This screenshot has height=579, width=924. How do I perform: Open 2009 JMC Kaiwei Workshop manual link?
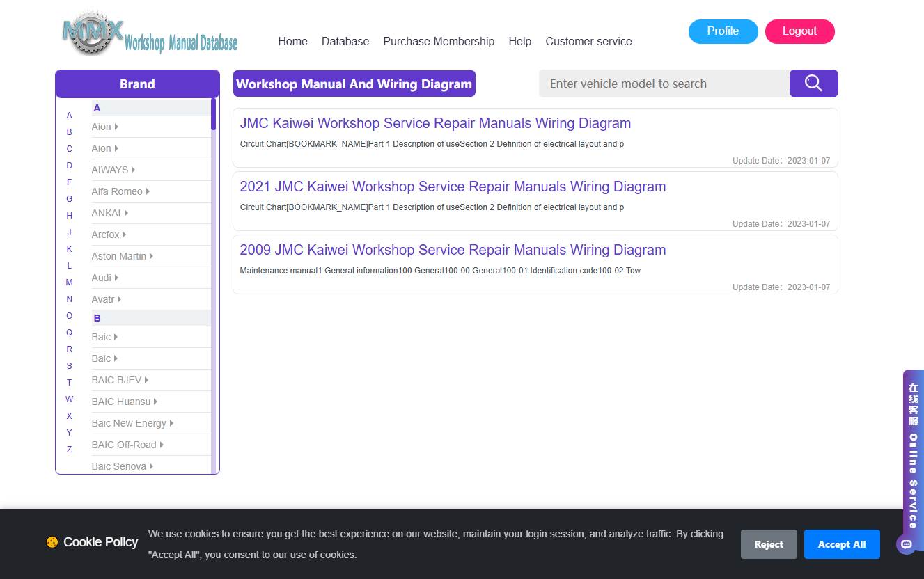(x=453, y=250)
